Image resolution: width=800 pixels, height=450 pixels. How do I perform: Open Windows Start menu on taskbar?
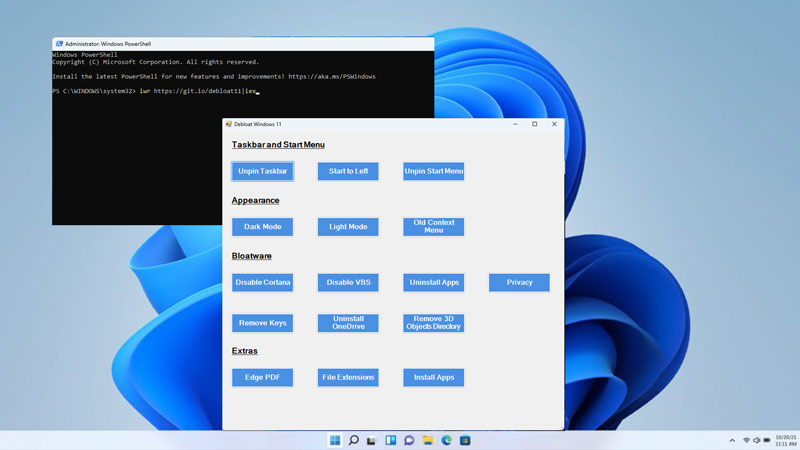coord(335,440)
